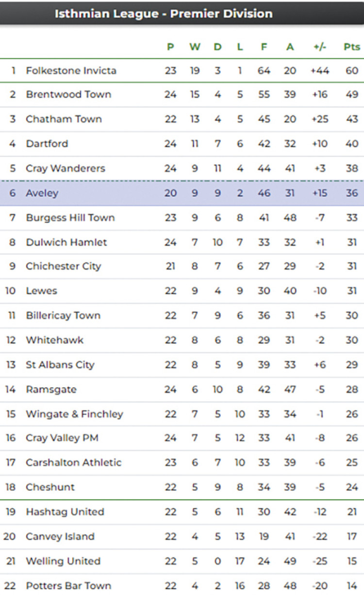Click on Billericay Town

tap(63, 315)
